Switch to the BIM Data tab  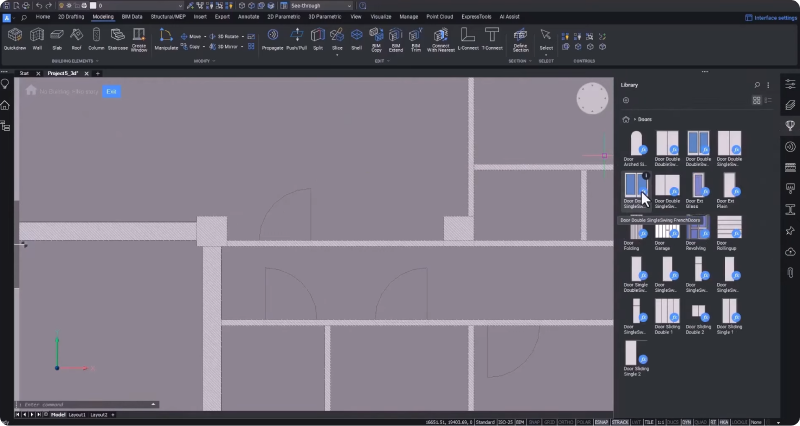[132, 17]
